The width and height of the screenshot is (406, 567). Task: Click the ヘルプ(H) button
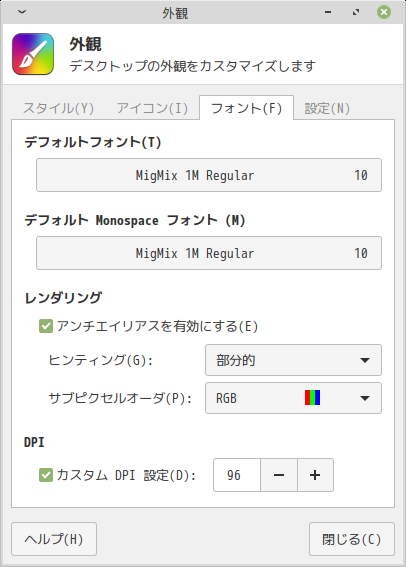54,539
